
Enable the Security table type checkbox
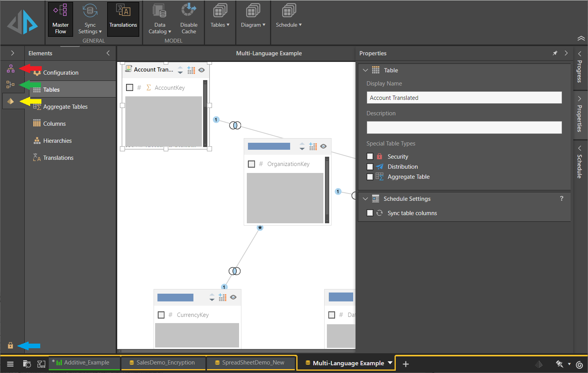coord(370,156)
